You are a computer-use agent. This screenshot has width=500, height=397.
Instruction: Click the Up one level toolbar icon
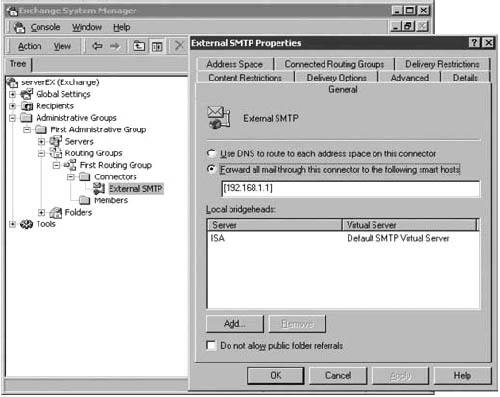139,46
